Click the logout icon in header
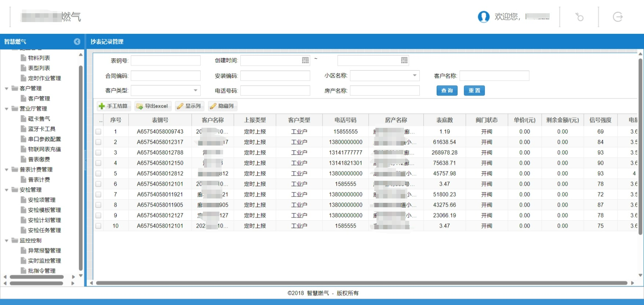This screenshot has height=305, width=644. (x=618, y=17)
